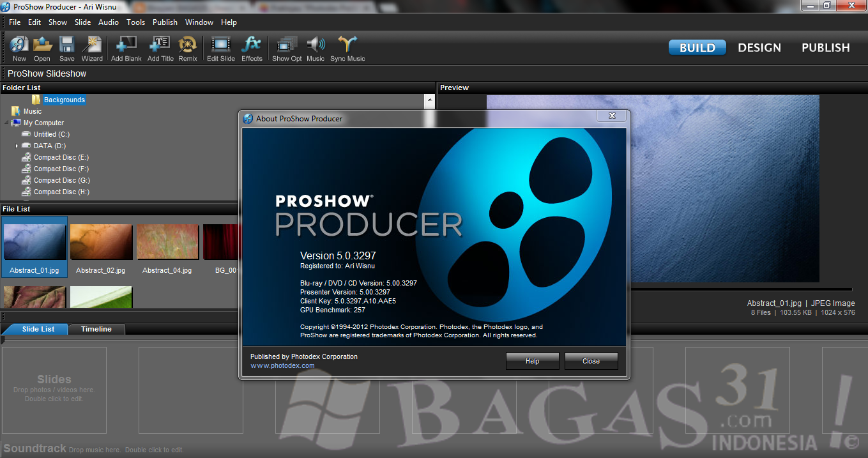
Task: Select Compact Disc (G:) drive
Action: (62, 180)
